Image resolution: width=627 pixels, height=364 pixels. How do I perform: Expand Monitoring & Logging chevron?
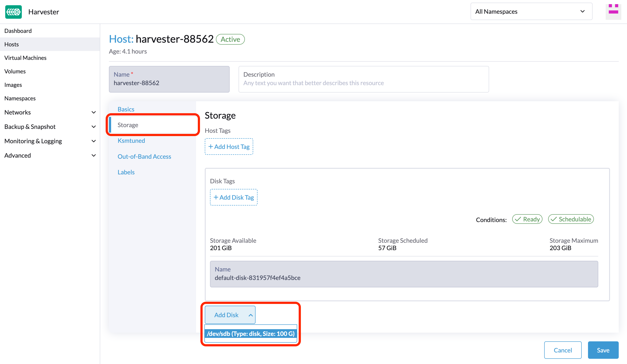pos(93,141)
